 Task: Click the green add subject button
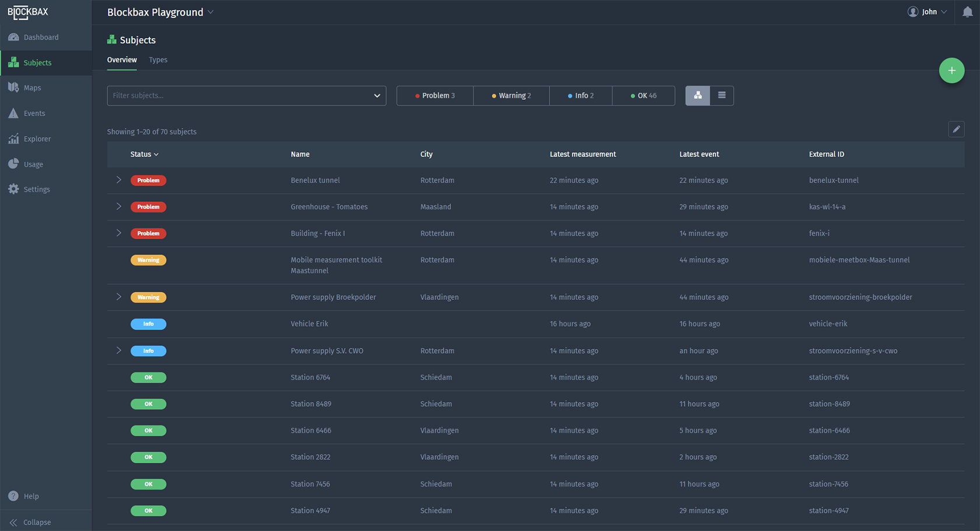pos(951,71)
